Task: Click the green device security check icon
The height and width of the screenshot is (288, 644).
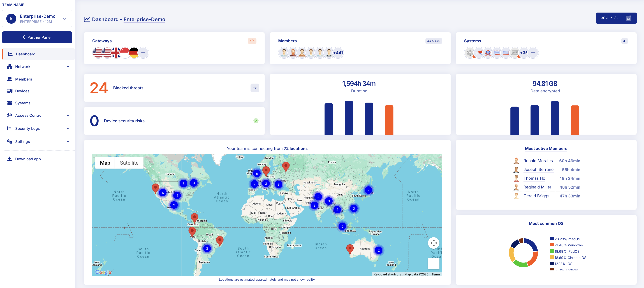Action: point(256,121)
